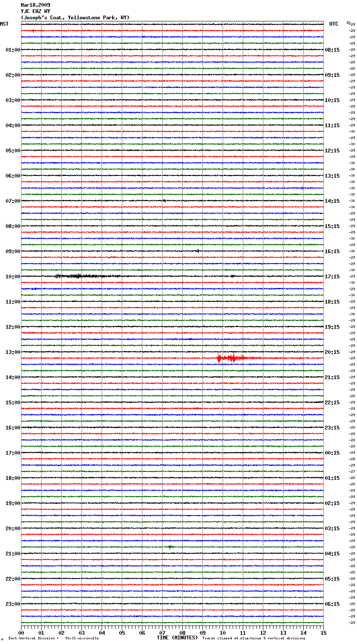The image size is (357, 644).
Task: Select the 07:00 MST time label
Action: (13, 201)
